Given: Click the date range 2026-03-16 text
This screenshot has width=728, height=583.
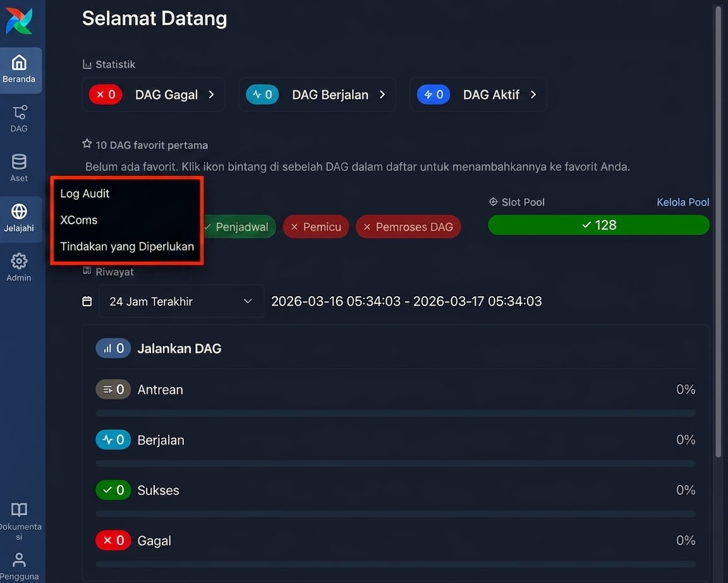Looking at the screenshot, I should 406,302.
